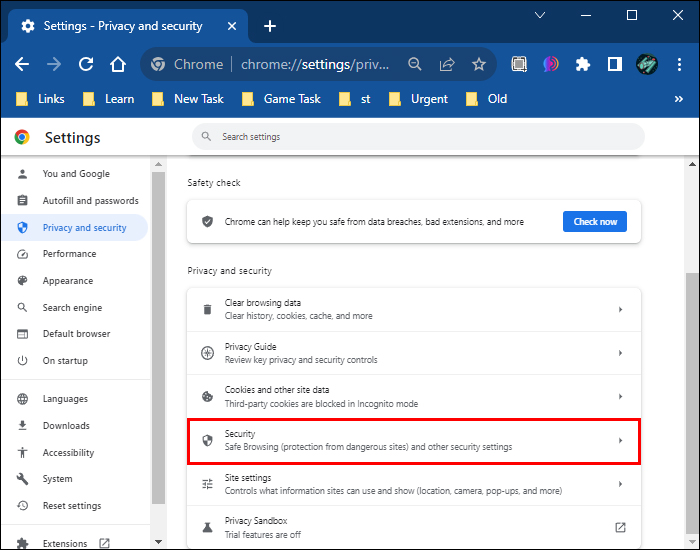Open the side panel icon

(615, 64)
